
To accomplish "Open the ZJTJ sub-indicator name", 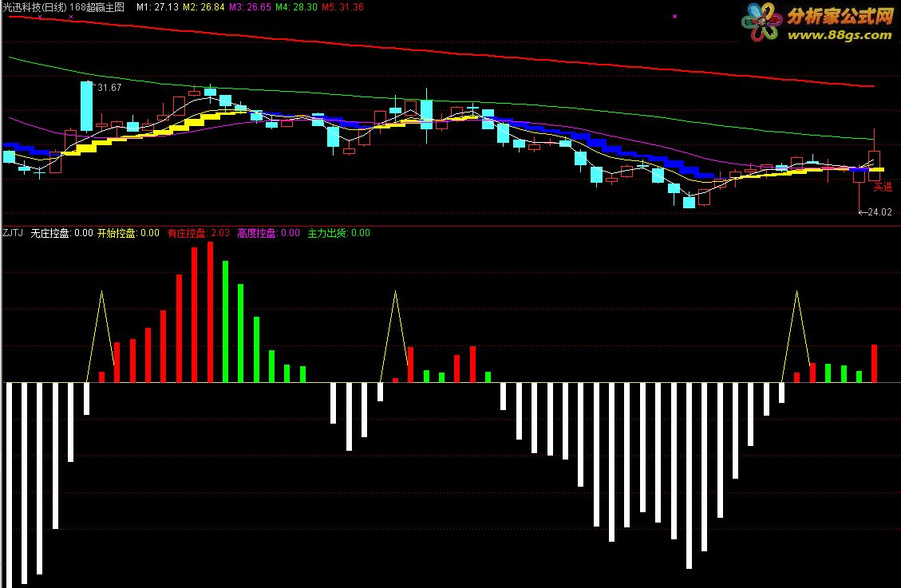I will point(13,232).
